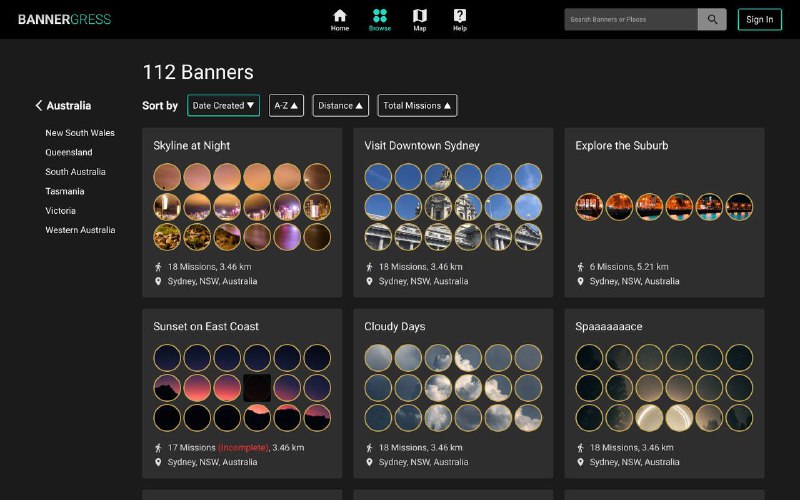Viewport: 800px width, 500px height.
Task: Select New South Wales region
Action: pos(80,133)
